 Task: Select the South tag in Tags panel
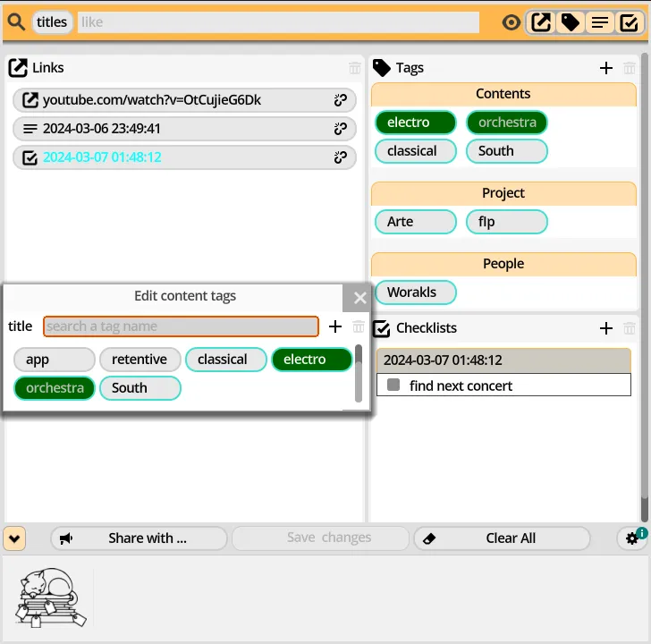tap(506, 151)
